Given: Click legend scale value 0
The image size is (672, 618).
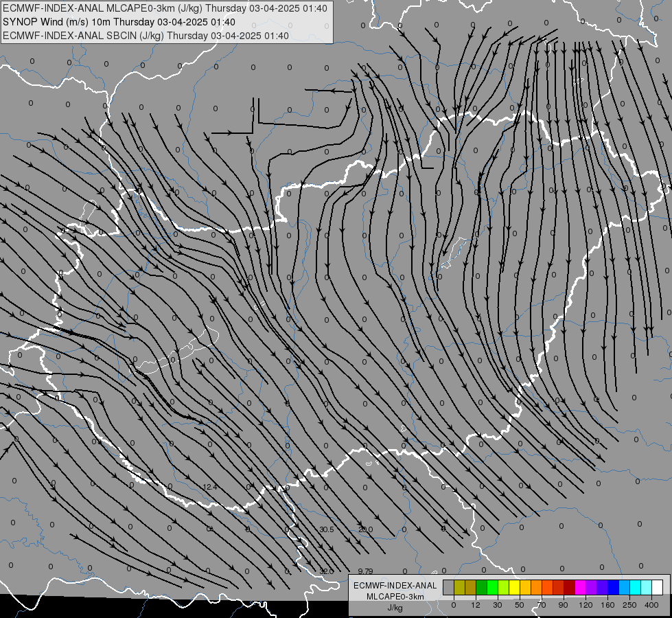Looking at the screenshot, I should click(x=454, y=605).
